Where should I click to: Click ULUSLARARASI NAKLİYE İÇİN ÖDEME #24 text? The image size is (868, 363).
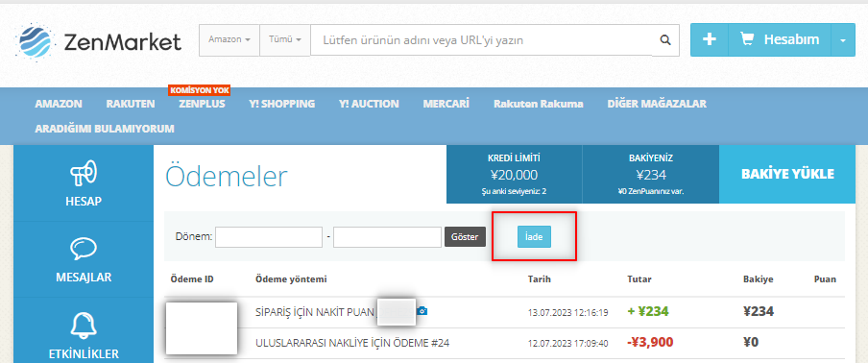(x=352, y=343)
